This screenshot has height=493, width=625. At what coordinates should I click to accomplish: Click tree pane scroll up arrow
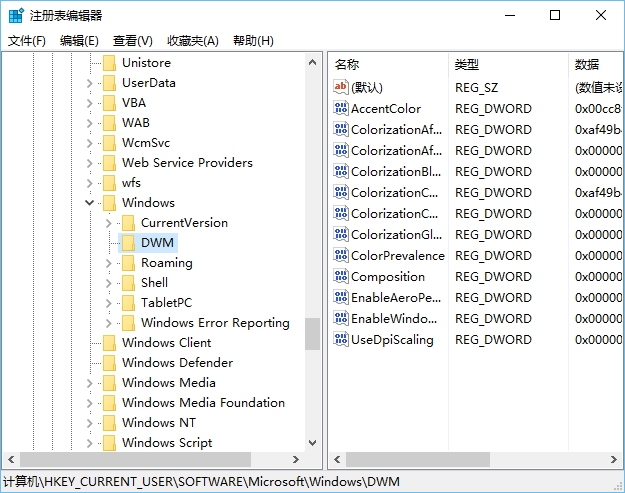coord(312,62)
